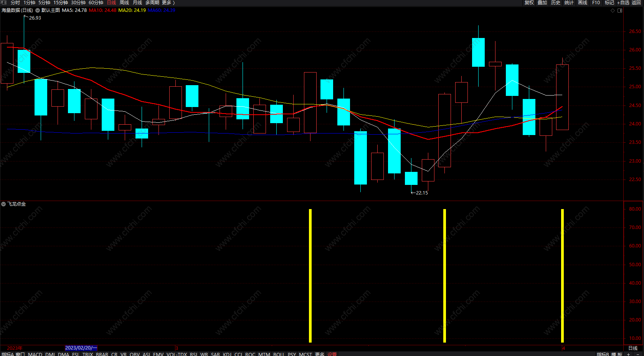Screen dimensions: 644x356
Task: Click the minus zoom-out icon at bottom right
Action: (x=638, y=354)
